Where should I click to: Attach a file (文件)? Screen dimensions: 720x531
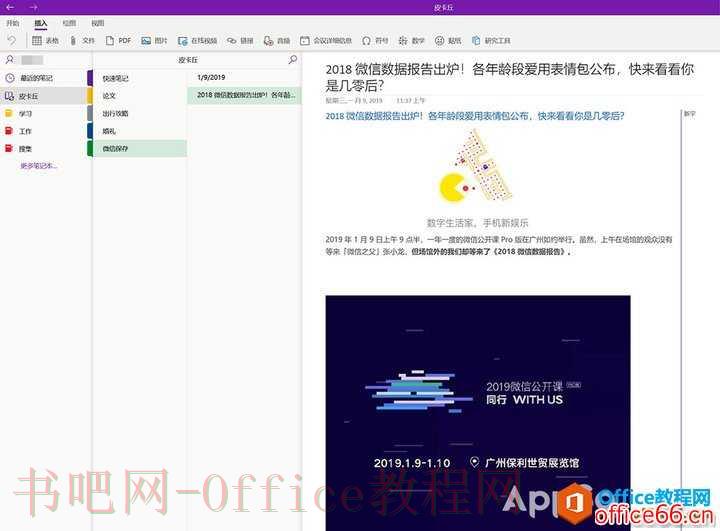point(82,40)
